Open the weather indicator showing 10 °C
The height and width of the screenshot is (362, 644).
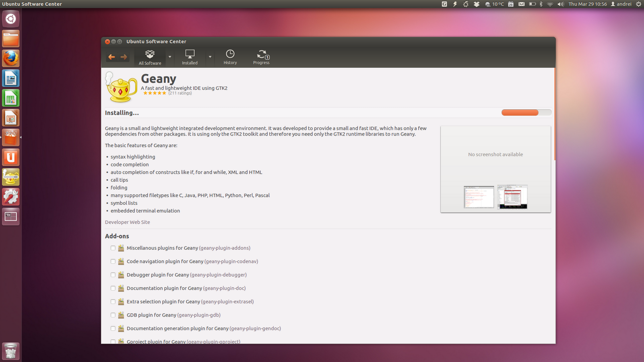coord(494,4)
